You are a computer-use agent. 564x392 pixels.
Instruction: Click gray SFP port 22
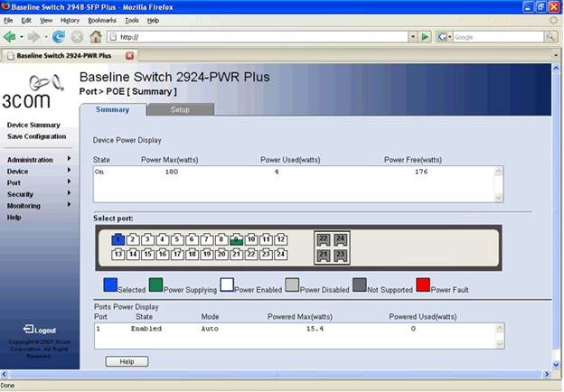(324, 239)
